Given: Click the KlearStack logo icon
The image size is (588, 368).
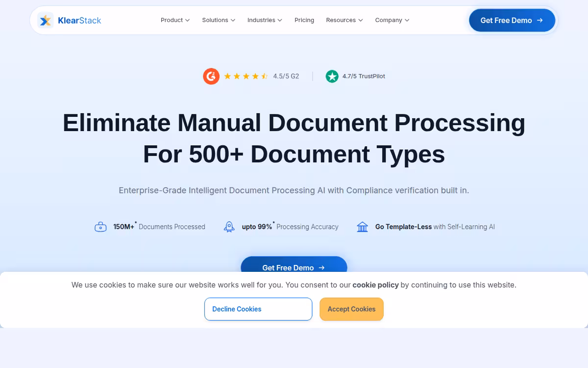Looking at the screenshot, I should 46,20.
